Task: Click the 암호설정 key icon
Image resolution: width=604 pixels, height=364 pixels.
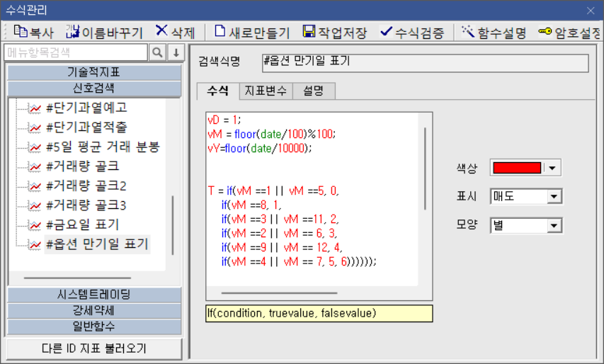Action: (545, 31)
